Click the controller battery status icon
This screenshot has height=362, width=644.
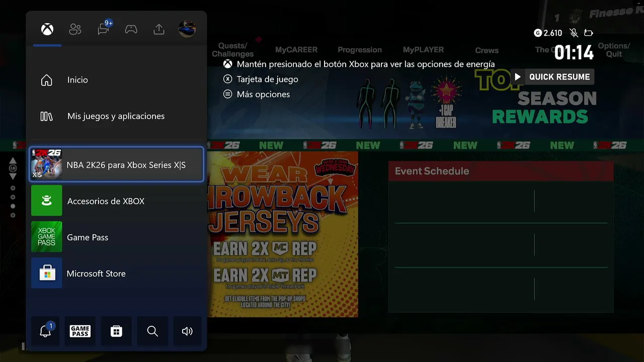pyautogui.click(x=589, y=33)
